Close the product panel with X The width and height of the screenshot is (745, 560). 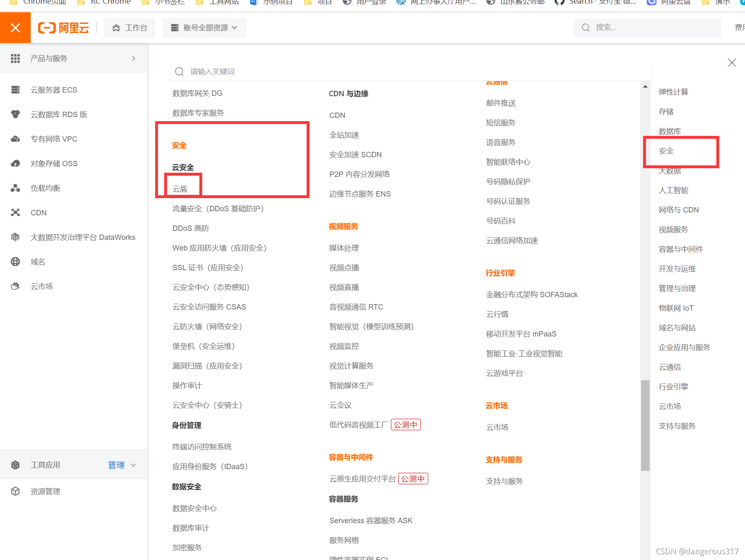[732, 63]
